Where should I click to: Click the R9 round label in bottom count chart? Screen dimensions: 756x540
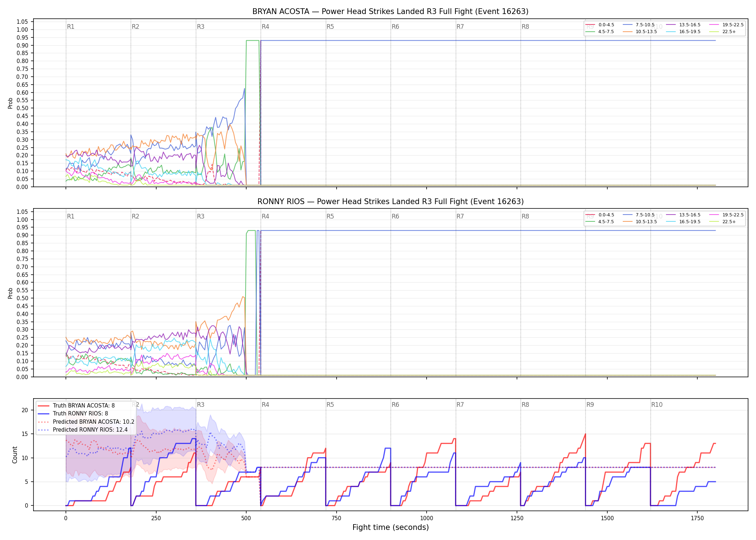coord(590,405)
